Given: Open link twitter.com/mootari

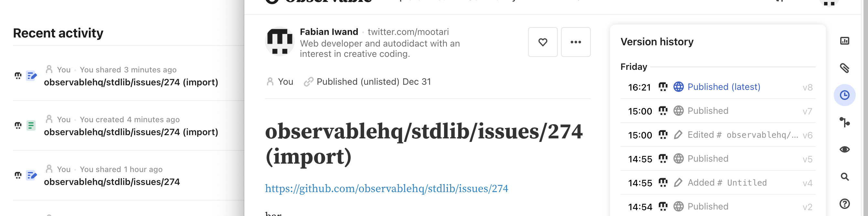Looking at the screenshot, I should 409,32.
